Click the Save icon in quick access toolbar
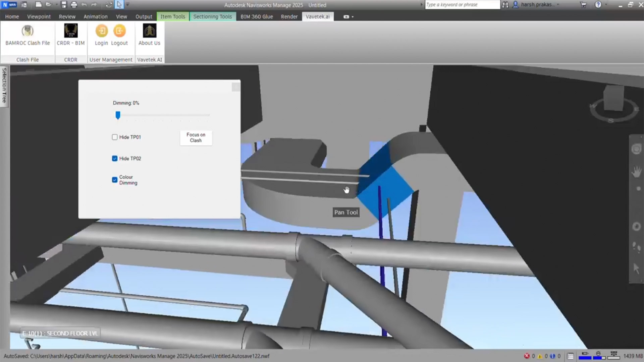 coord(64,5)
